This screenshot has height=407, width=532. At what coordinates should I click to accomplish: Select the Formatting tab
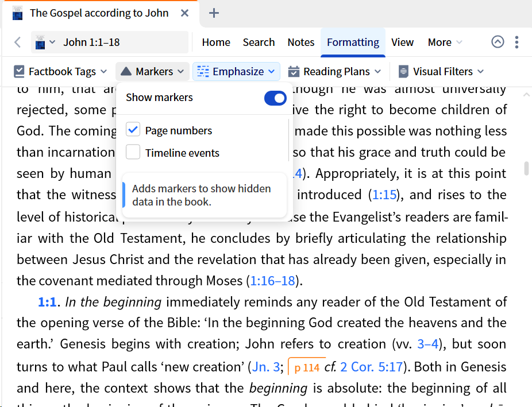(x=353, y=42)
